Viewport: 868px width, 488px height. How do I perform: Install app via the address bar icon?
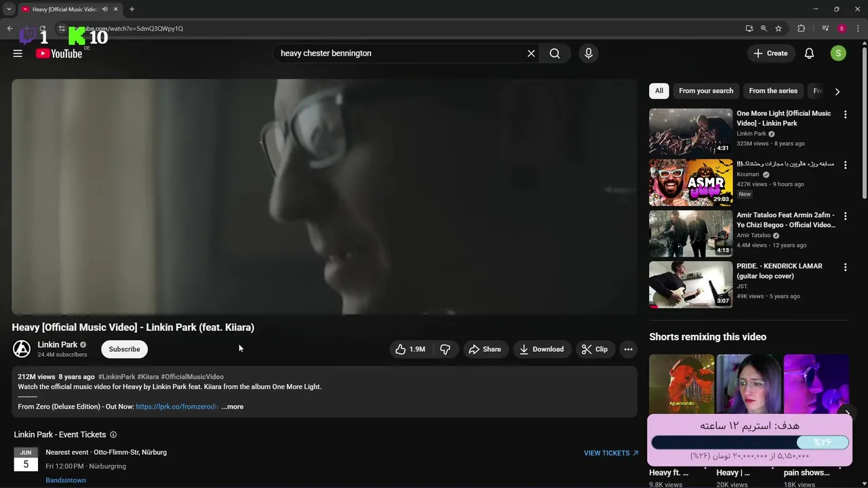(x=749, y=28)
